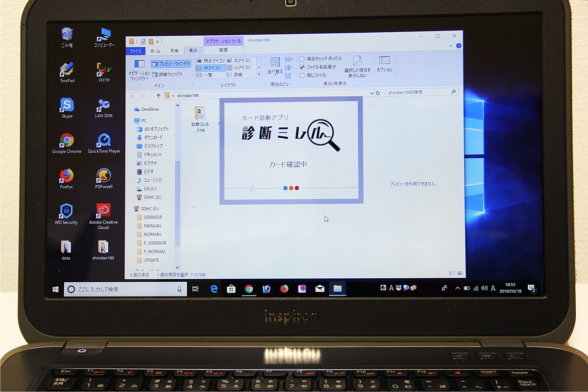Toggle the プレビュー ウィンドウ pane button
Viewport: 588px width, 392px height.
coord(171,64)
